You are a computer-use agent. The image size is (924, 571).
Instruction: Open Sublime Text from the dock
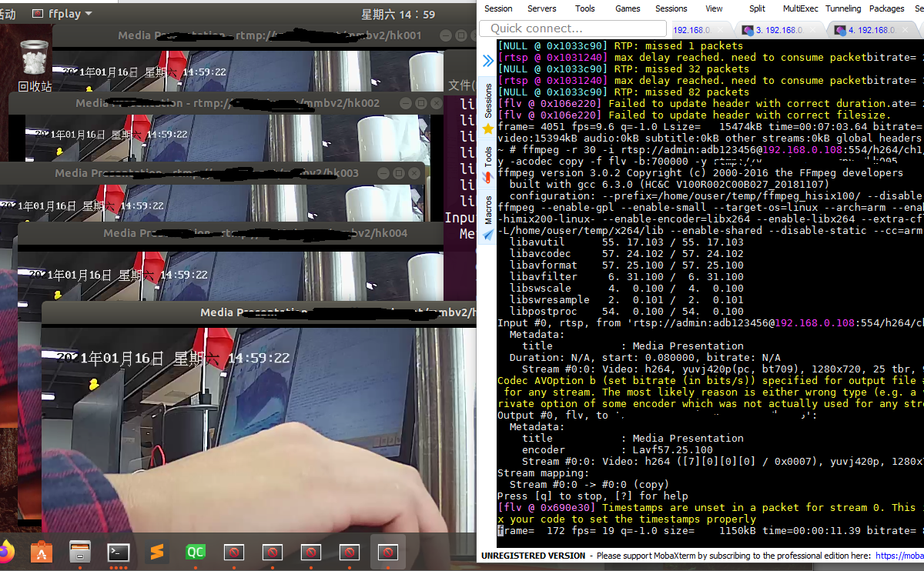(157, 552)
